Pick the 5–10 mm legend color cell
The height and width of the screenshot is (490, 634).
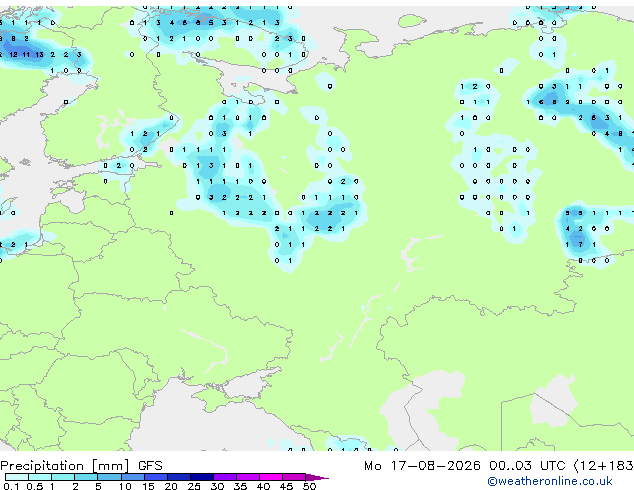[109, 477]
